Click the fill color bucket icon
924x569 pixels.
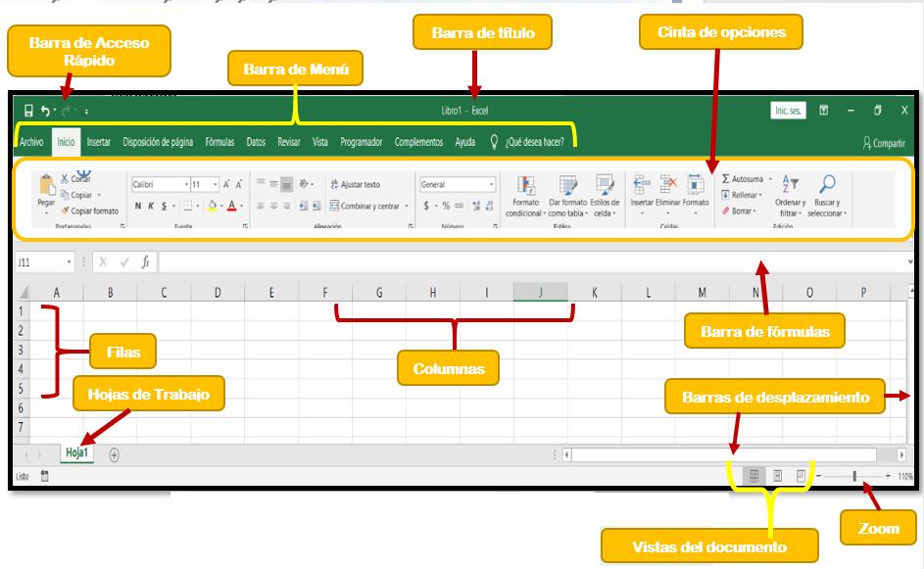click(x=213, y=206)
